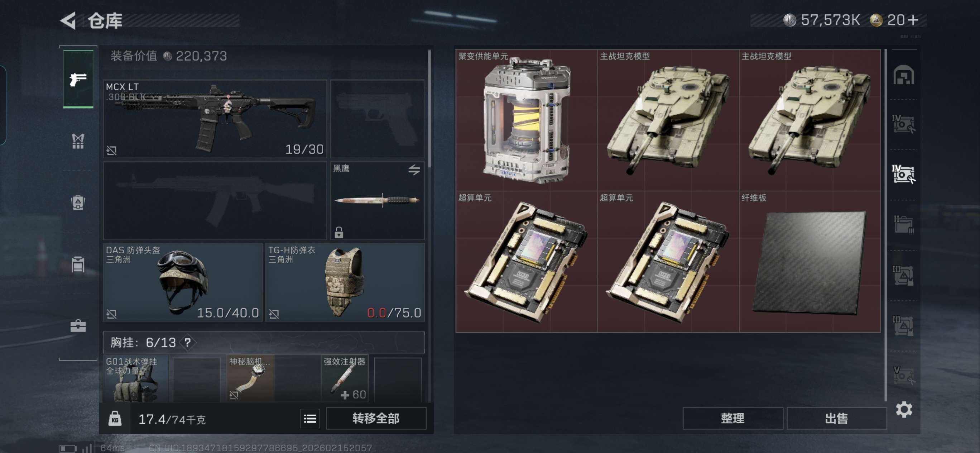This screenshot has width=980, height=453.
Task: Expand the level II storage crate
Action: [x=904, y=225]
